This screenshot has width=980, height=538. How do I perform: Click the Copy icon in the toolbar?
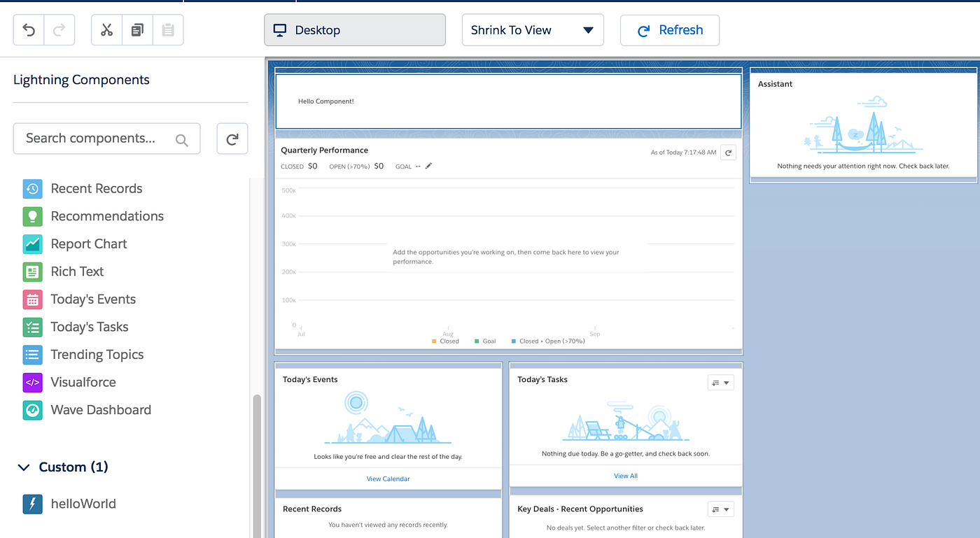(x=136, y=29)
